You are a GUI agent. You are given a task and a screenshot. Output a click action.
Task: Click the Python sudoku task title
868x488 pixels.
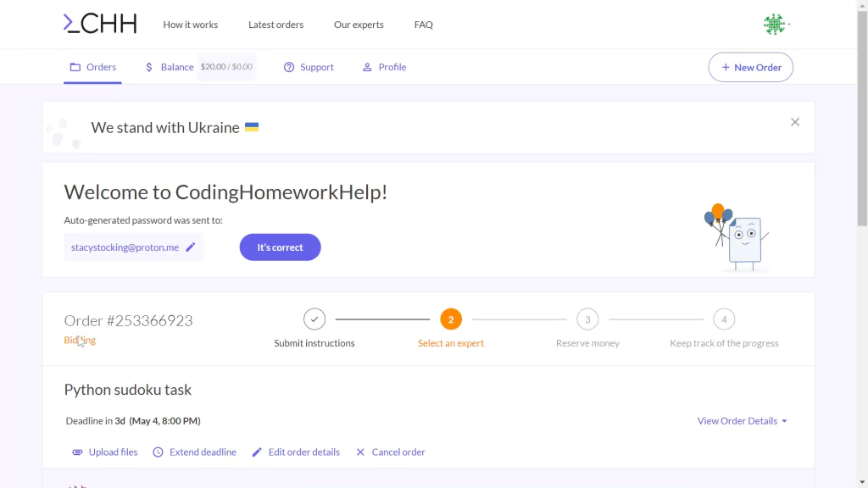(x=128, y=390)
